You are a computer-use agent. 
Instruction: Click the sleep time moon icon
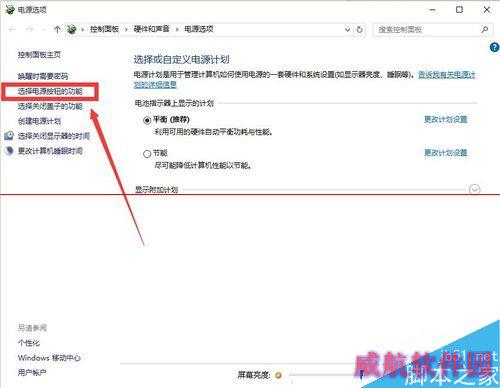pos(9,151)
